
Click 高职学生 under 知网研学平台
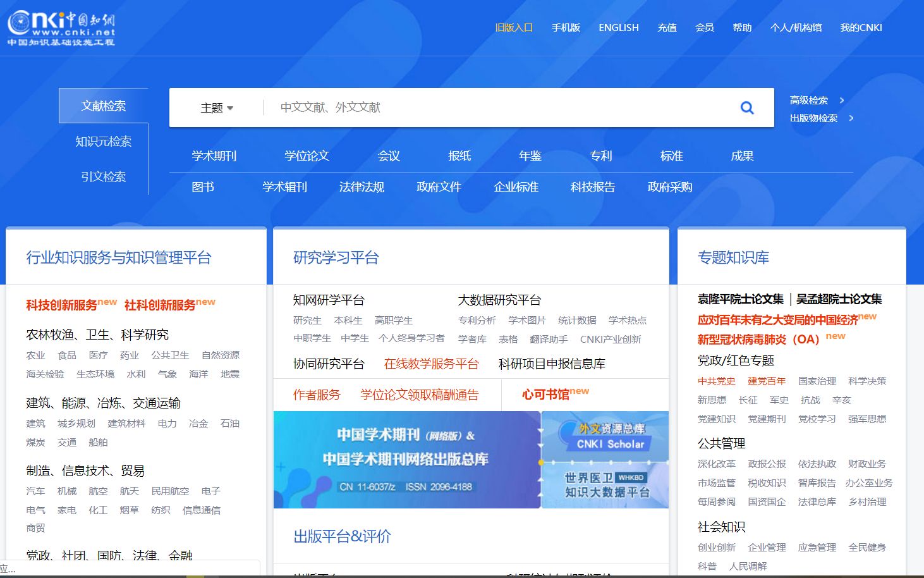tap(394, 320)
